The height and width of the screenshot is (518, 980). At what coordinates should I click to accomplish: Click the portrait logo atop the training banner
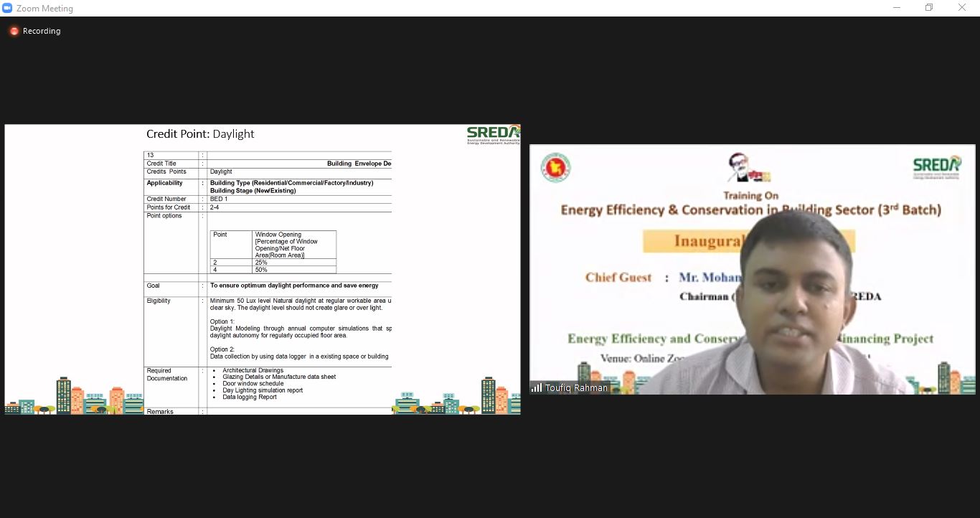click(748, 168)
